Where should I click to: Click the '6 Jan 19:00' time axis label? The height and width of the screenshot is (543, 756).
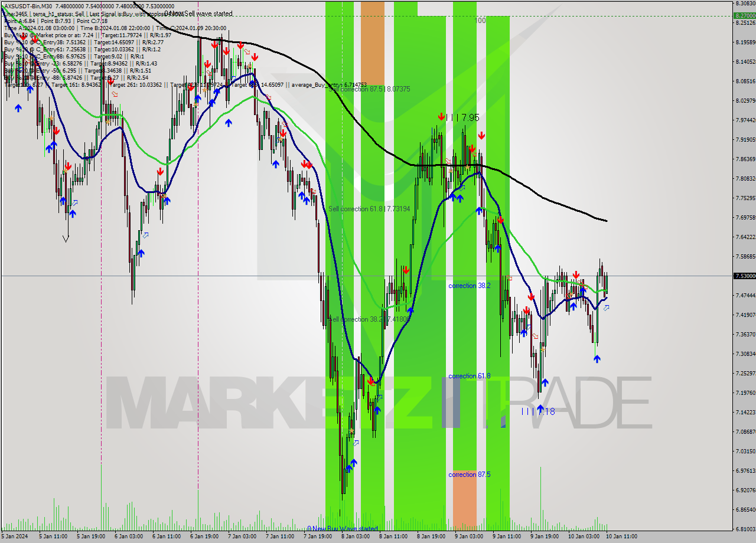pos(205,537)
